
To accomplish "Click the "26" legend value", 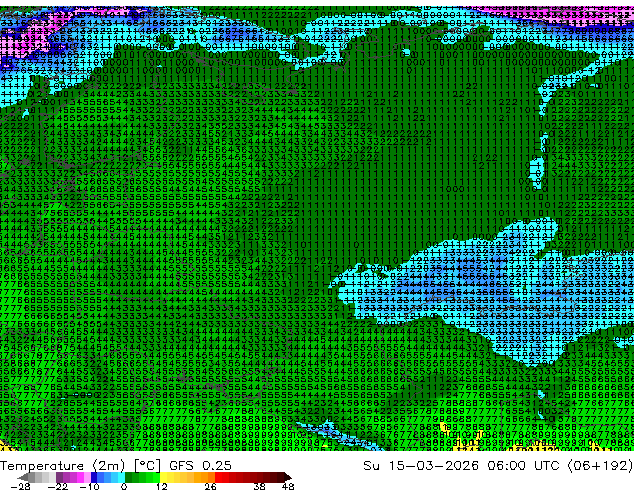I will click(x=210, y=486).
